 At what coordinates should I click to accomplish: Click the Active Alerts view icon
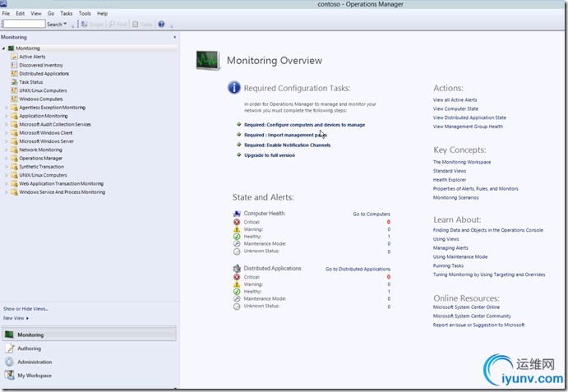click(x=14, y=57)
